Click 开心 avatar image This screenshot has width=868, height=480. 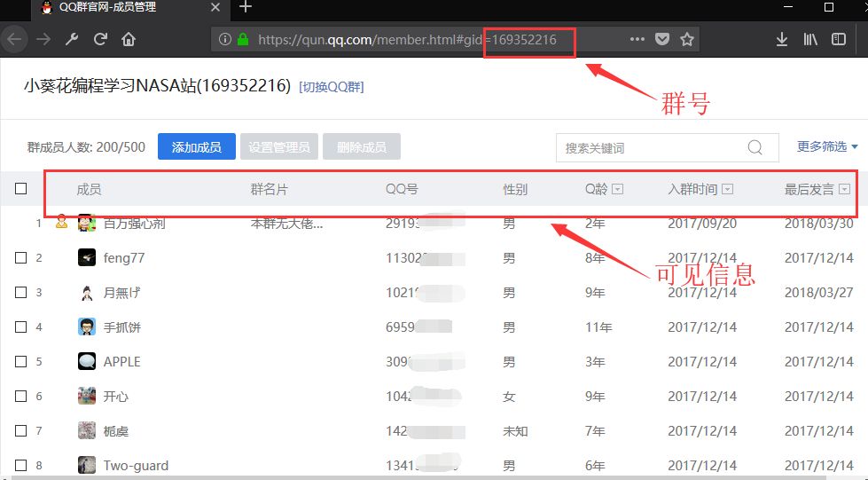(86, 396)
